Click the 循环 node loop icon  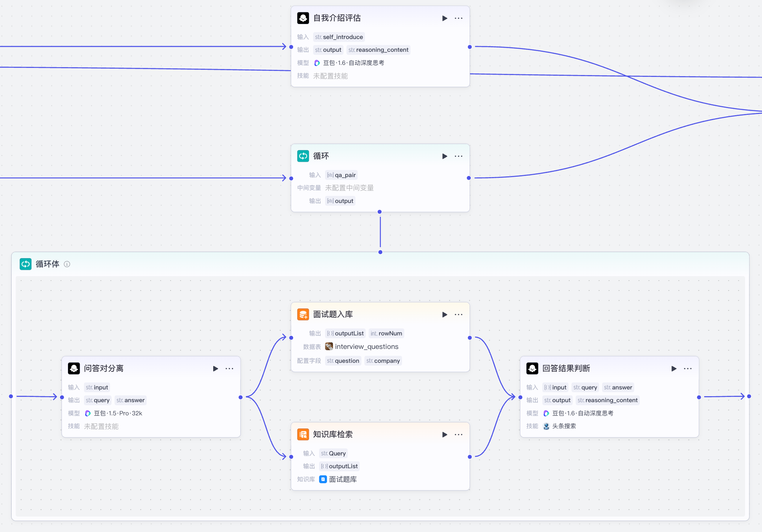click(x=303, y=156)
